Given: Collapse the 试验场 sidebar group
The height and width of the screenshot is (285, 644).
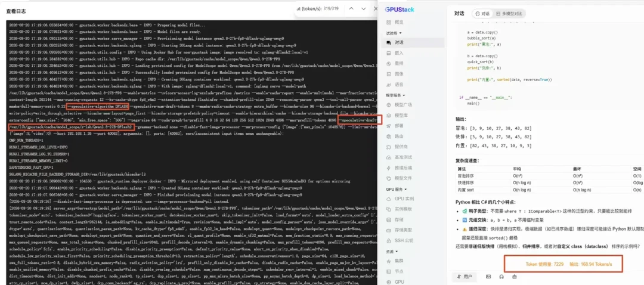Looking at the screenshot, I should [x=394, y=33].
